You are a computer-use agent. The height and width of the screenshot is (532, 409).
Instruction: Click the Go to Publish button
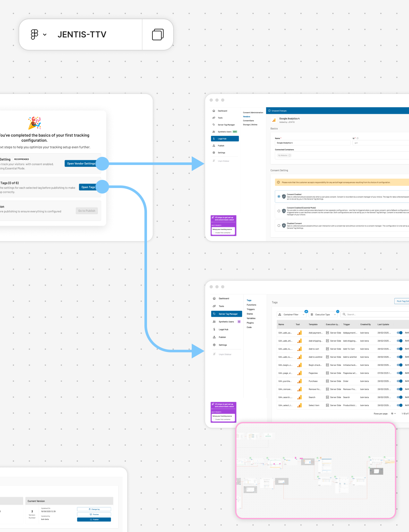tap(87, 211)
